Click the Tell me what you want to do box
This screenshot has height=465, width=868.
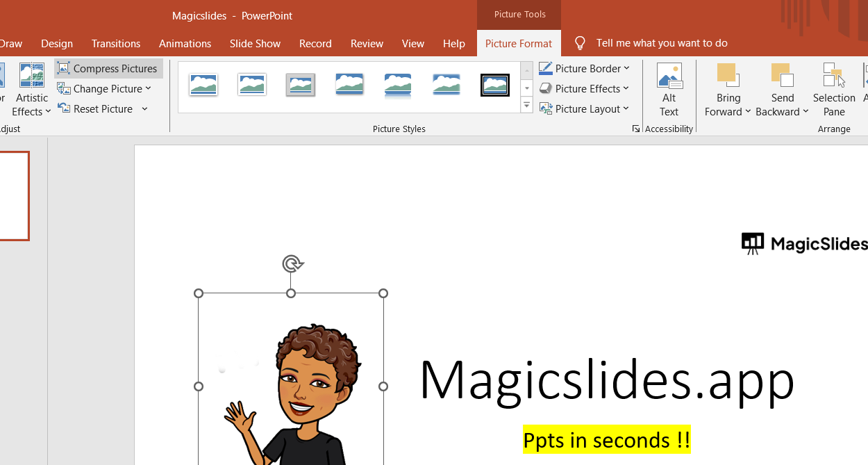(x=662, y=43)
